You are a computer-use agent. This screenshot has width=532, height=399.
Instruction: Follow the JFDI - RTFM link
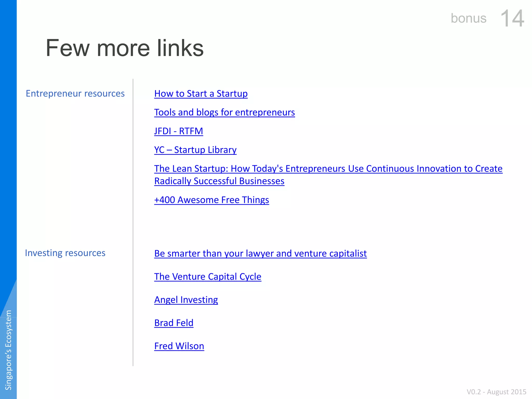(178, 131)
